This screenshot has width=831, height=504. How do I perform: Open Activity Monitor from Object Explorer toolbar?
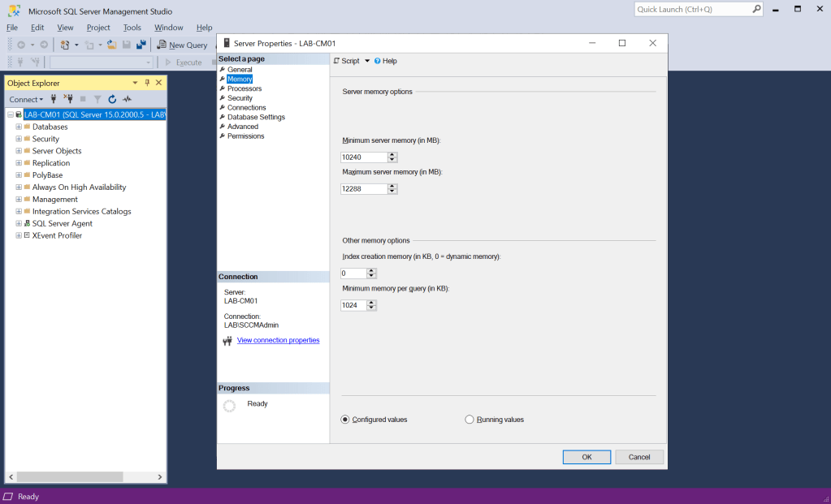127,99
